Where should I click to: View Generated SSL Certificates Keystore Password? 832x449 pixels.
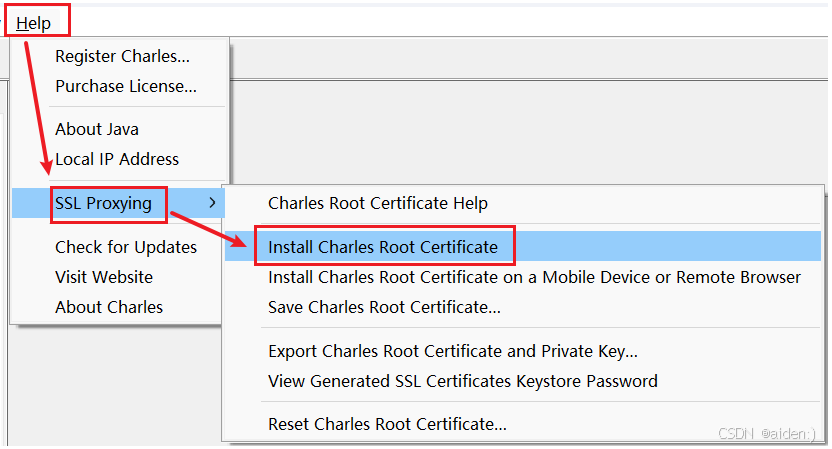463,381
